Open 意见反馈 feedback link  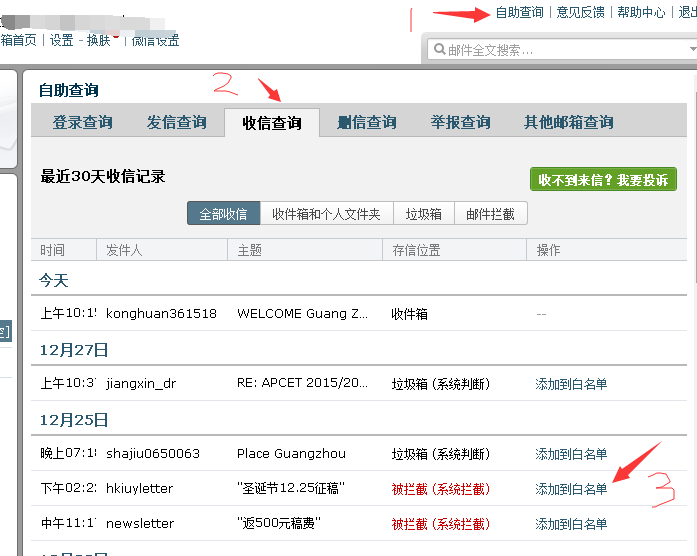click(x=580, y=12)
